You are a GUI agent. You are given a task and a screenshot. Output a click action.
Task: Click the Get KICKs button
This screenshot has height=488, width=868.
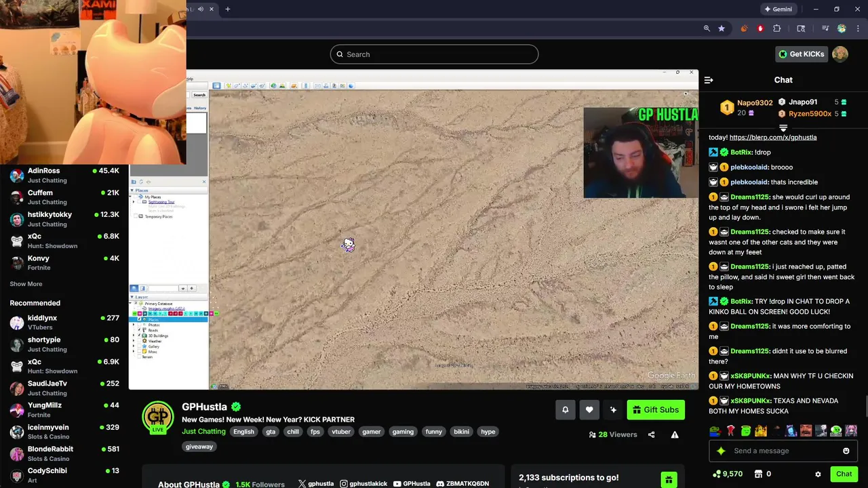click(801, 54)
